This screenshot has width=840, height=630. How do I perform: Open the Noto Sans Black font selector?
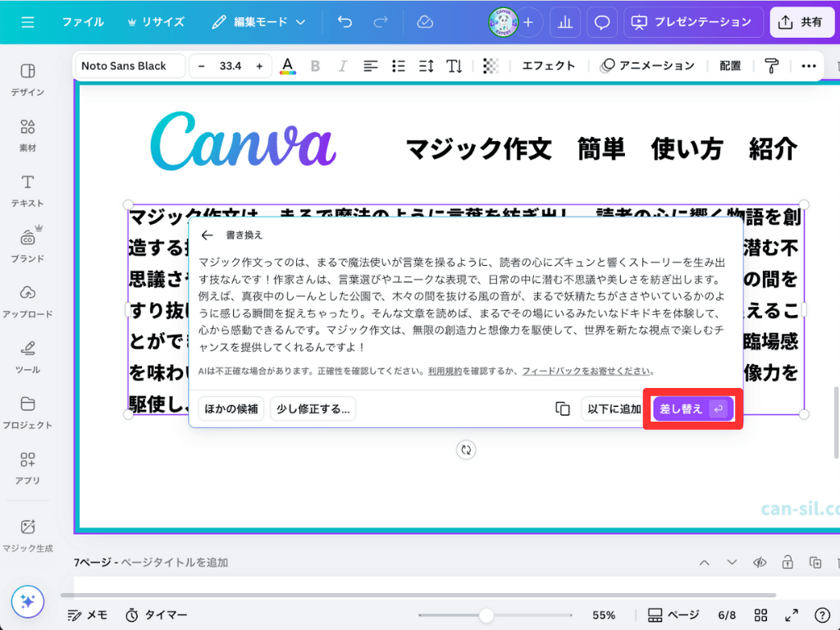[130, 66]
